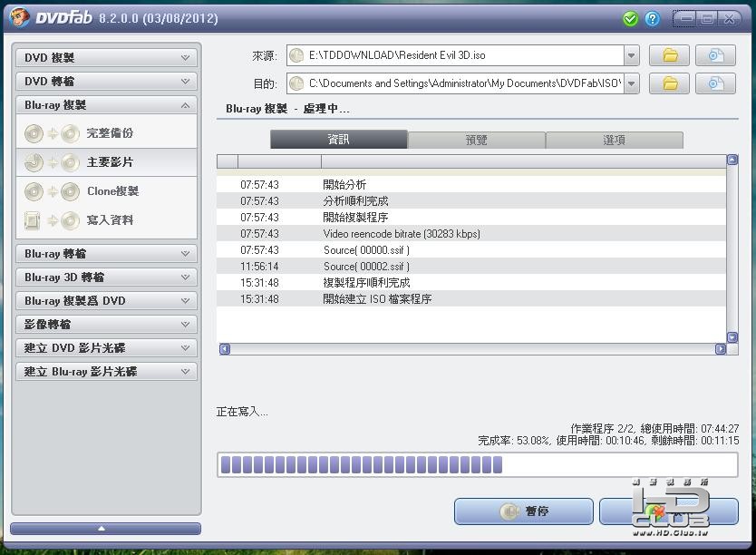The height and width of the screenshot is (555, 756).
Task: Click the second column header in log
Action: coord(279,161)
